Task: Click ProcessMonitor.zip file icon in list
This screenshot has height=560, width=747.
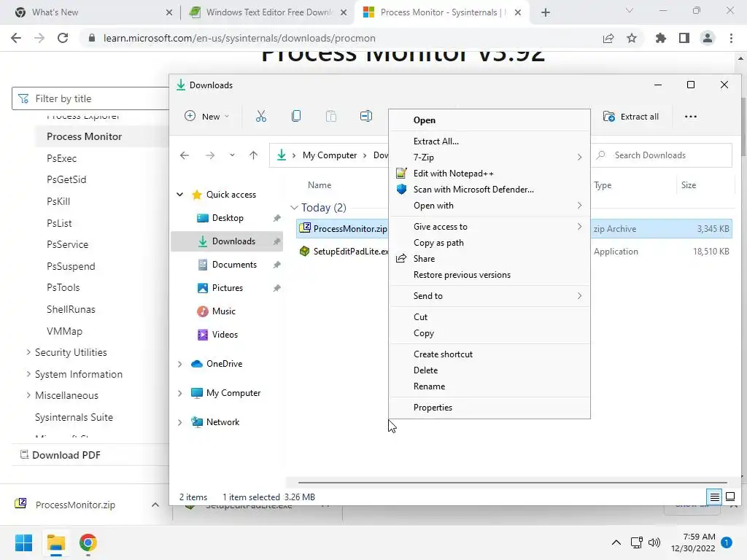Action: pyautogui.click(x=305, y=228)
